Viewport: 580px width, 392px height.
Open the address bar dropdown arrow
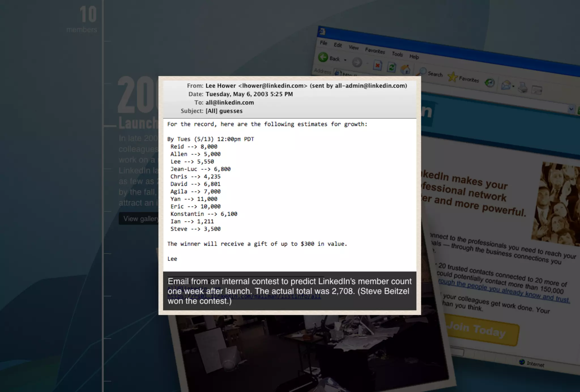(571, 109)
